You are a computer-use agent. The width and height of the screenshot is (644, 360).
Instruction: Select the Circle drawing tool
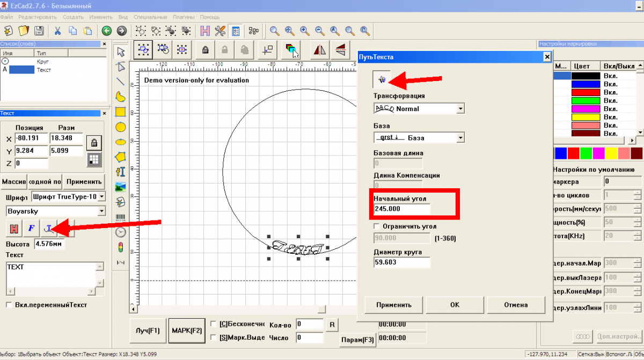pos(121,127)
